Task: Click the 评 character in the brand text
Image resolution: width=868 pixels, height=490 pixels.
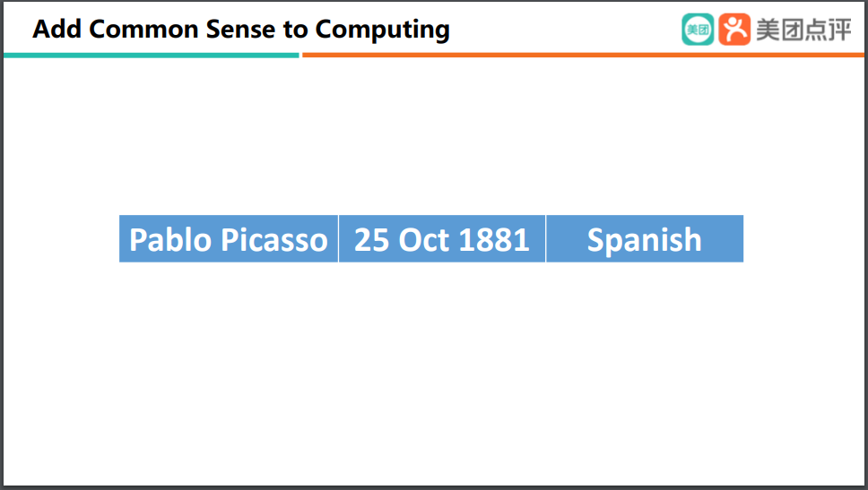Action: [x=840, y=30]
